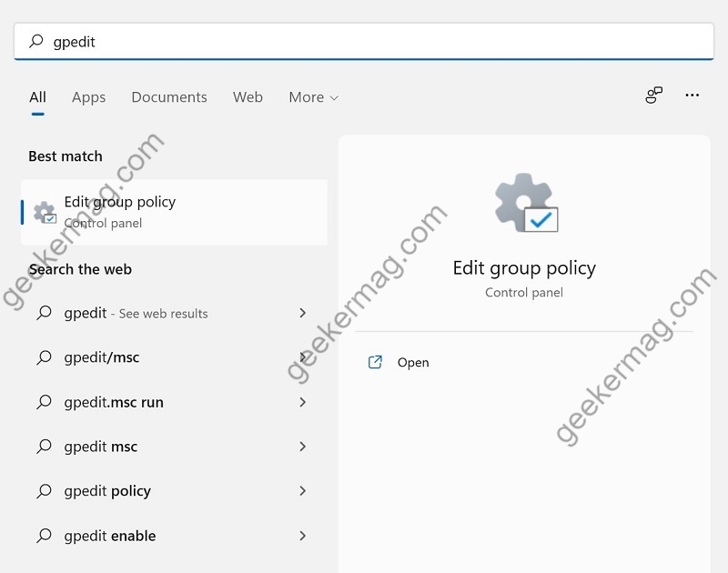The width and height of the screenshot is (728, 573).
Task: Switch to the Web tab
Action: pos(248,97)
